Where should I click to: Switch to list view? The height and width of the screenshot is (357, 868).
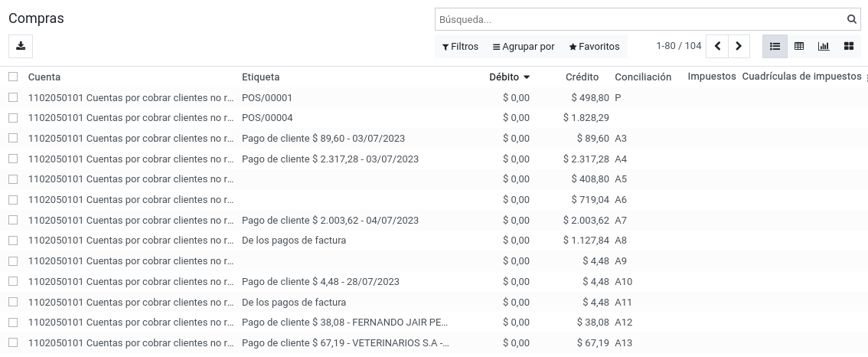point(775,46)
